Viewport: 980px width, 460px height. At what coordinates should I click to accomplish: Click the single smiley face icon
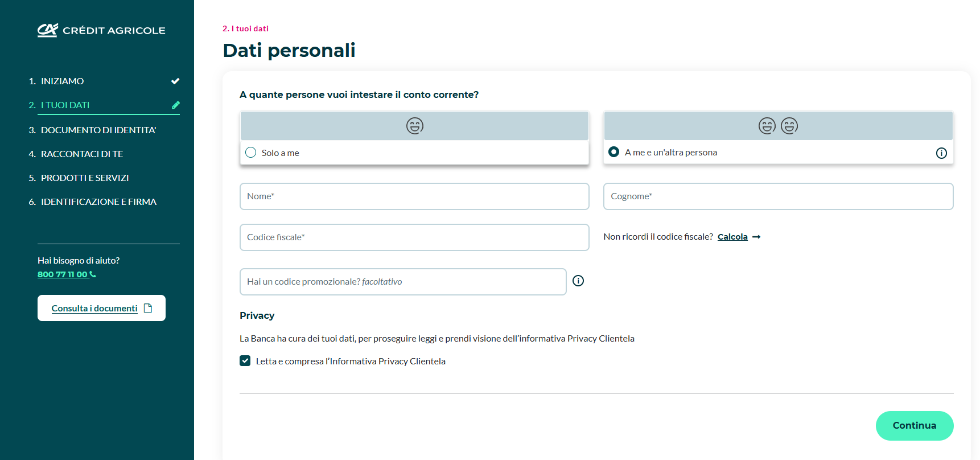415,126
